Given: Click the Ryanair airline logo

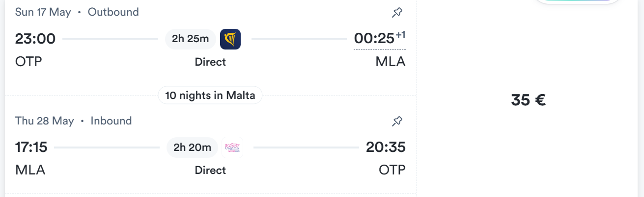Looking at the screenshot, I should pyautogui.click(x=230, y=39).
